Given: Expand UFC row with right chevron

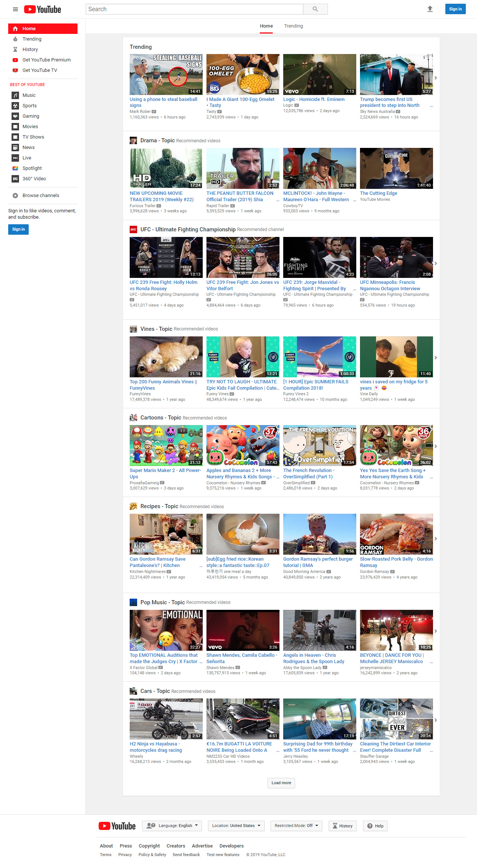Looking at the screenshot, I should click(x=436, y=263).
